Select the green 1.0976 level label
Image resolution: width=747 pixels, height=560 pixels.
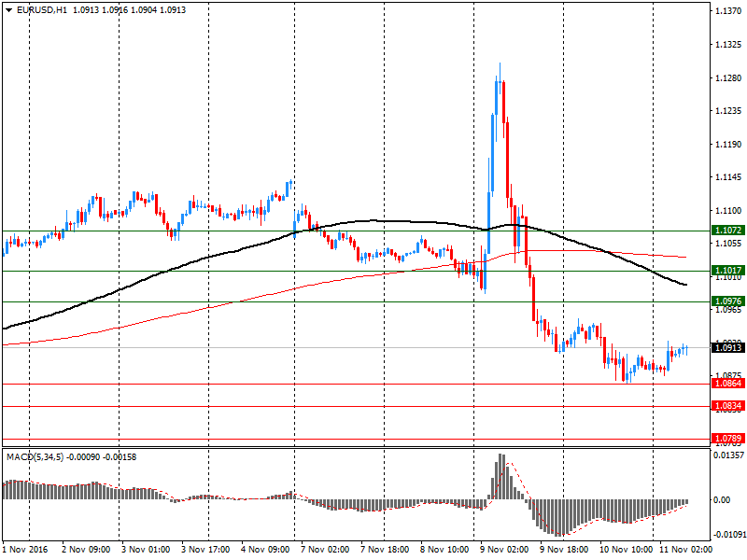tap(728, 301)
